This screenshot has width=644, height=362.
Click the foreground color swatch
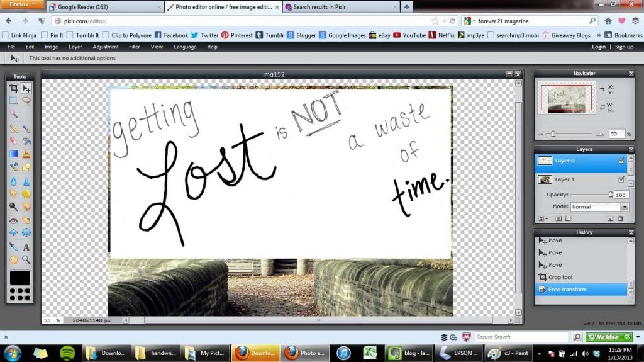click(20, 277)
